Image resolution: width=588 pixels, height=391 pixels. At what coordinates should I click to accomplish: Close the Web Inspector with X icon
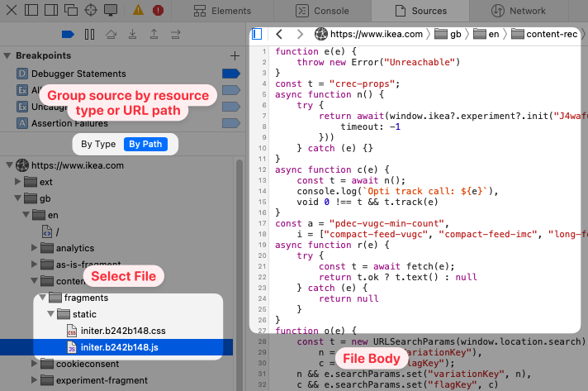[x=12, y=10]
